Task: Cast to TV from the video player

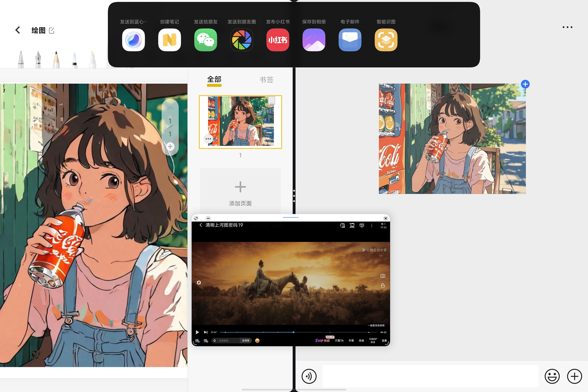Action: point(362,225)
